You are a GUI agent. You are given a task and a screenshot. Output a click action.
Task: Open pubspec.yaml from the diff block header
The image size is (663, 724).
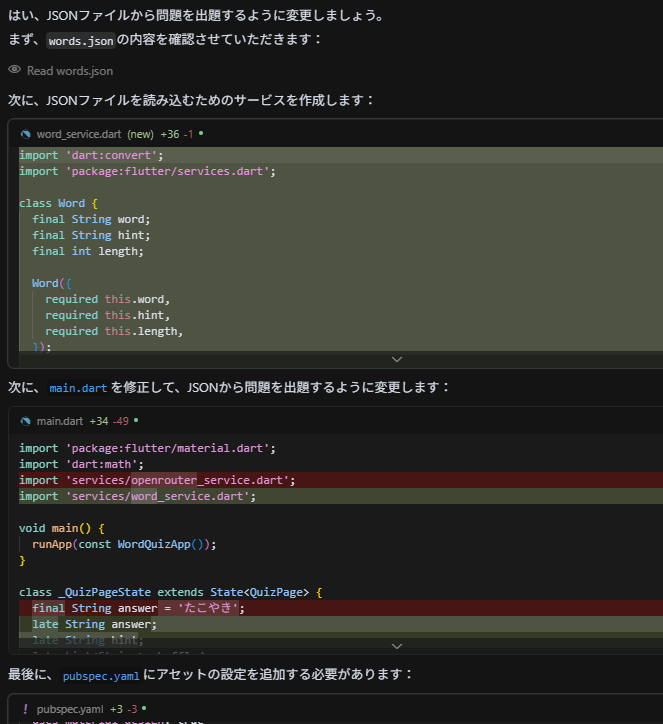tap(70, 709)
